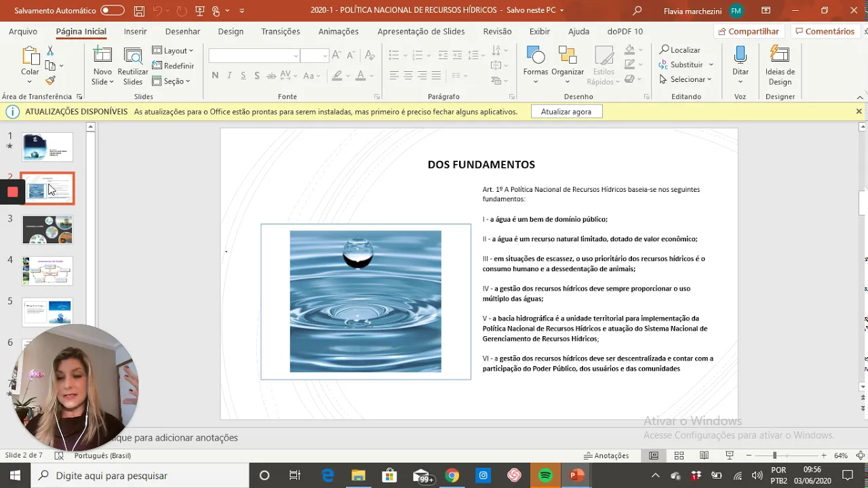Switch to Slide Sorter view in status bar

tap(679, 455)
